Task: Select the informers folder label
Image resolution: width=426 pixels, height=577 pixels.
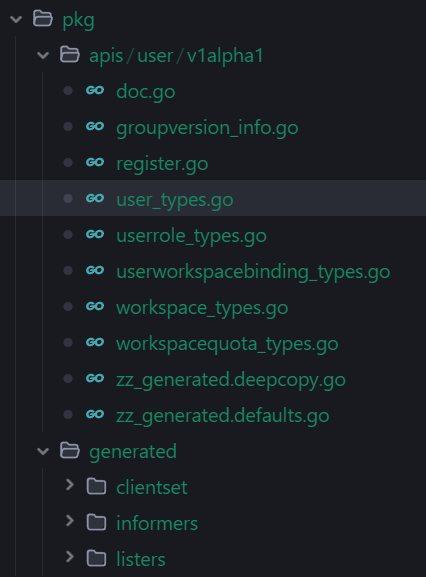Action: (x=157, y=523)
